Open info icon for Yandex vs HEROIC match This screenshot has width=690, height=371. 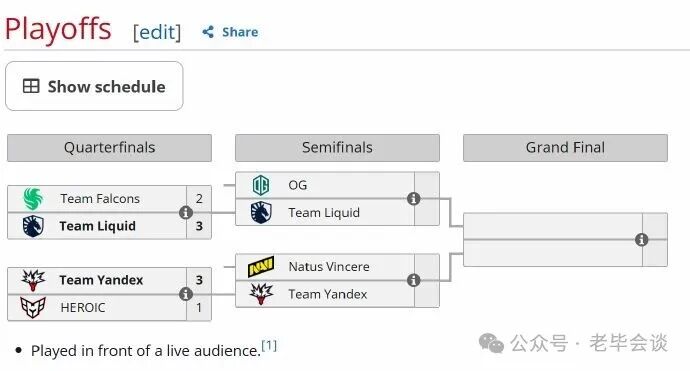[186, 294]
